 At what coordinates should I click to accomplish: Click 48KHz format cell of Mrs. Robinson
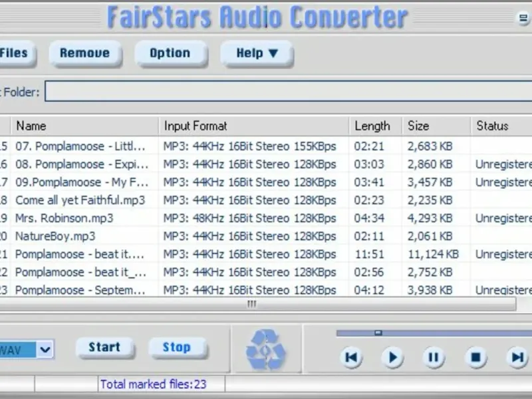[250, 218]
